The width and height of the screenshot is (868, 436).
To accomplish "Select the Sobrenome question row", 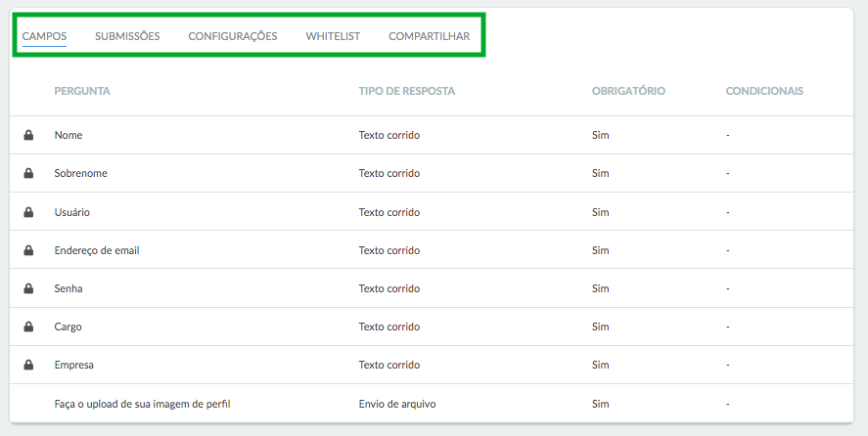I will pos(432,173).
